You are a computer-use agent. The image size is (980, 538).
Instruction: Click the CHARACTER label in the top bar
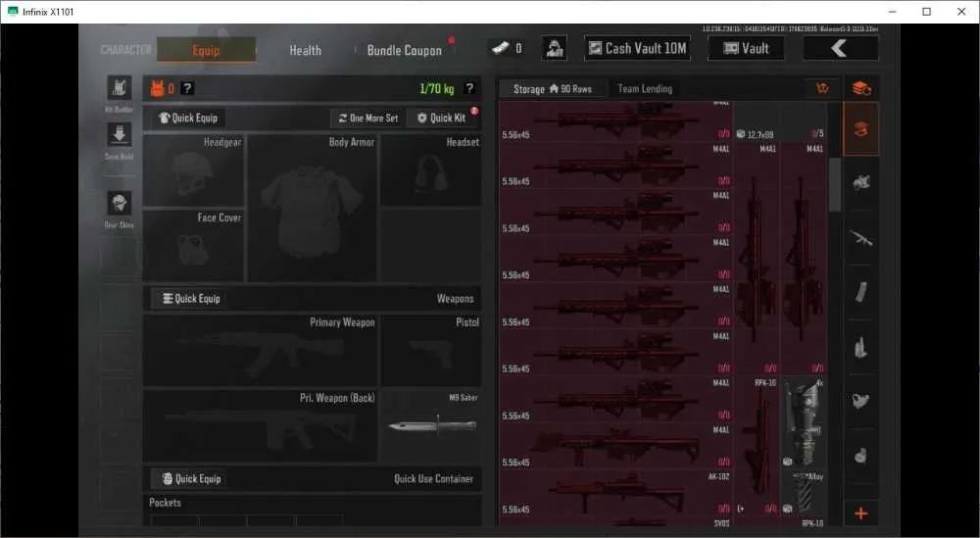tap(126, 50)
